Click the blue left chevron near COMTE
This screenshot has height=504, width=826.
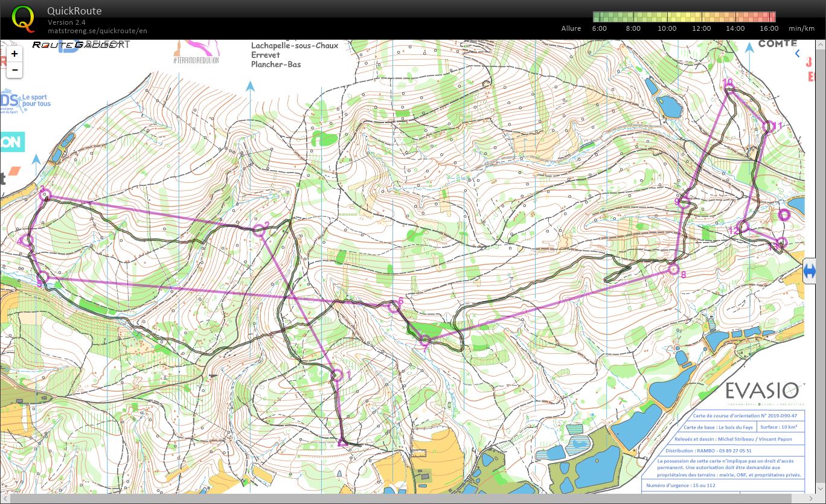797,54
